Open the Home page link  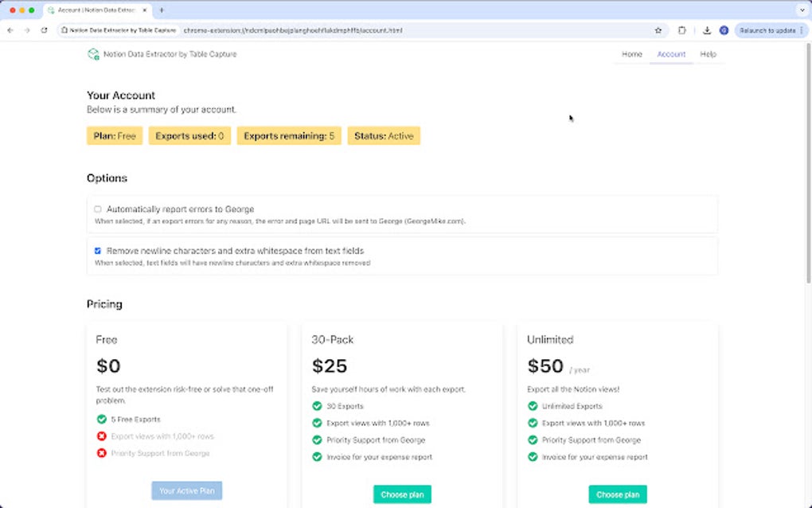[631, 53]
